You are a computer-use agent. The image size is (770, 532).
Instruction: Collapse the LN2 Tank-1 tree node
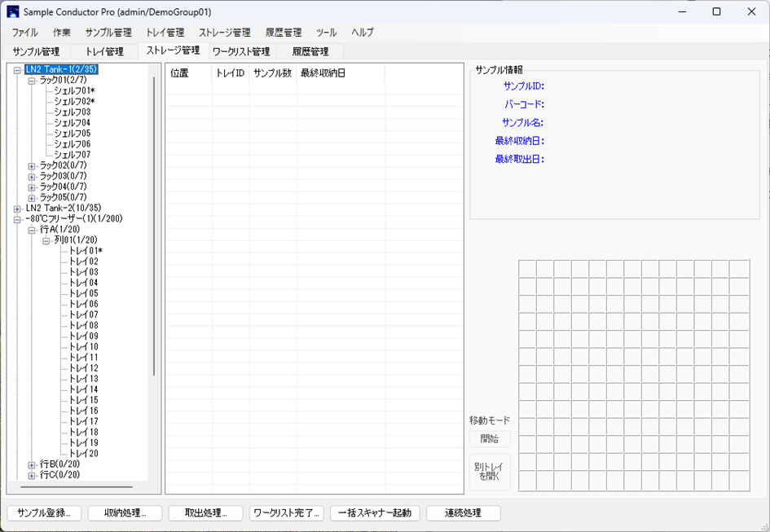click(17, 70)
